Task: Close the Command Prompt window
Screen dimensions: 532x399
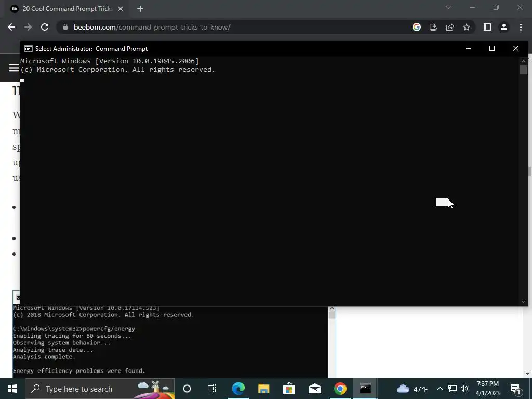Action: pos(516,48)
